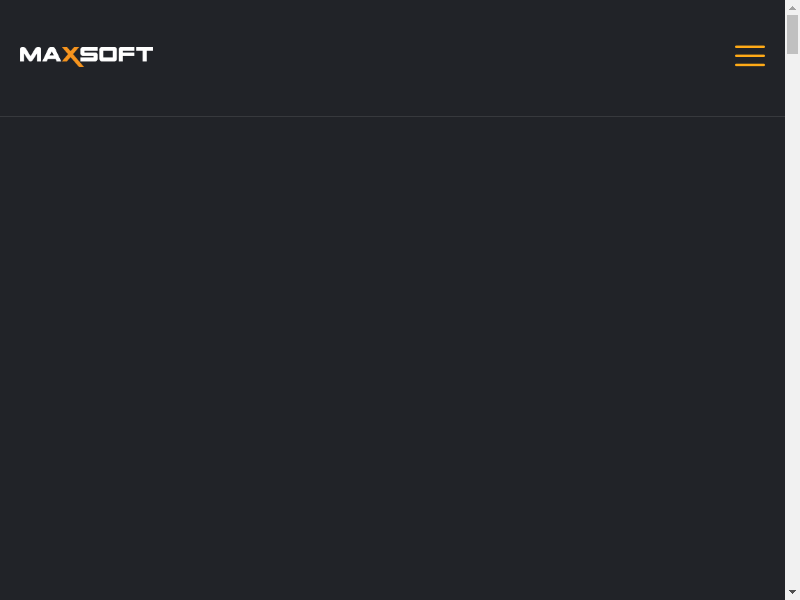Click the empty dark page body
800x600 pixels.
392,350
